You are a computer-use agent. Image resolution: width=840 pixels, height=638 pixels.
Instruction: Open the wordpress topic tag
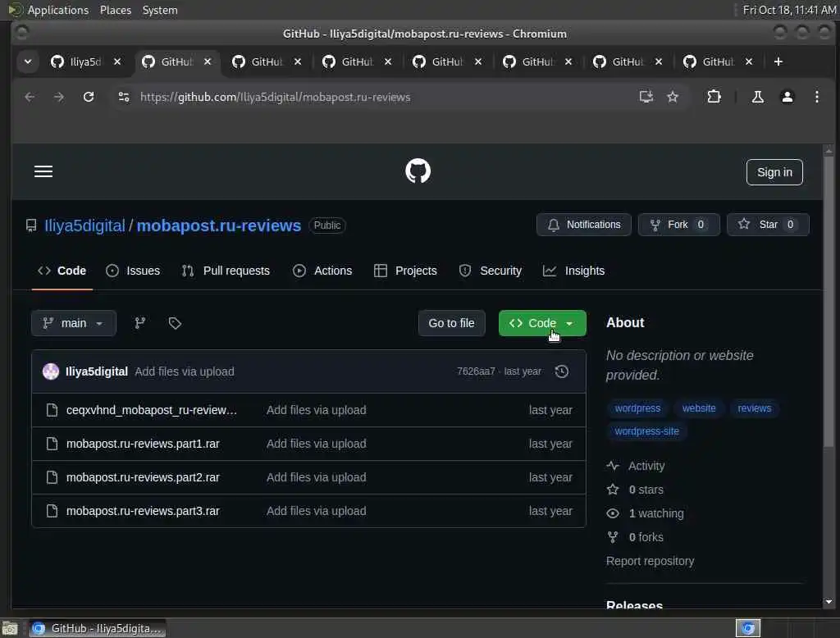[x=637, y=408]
